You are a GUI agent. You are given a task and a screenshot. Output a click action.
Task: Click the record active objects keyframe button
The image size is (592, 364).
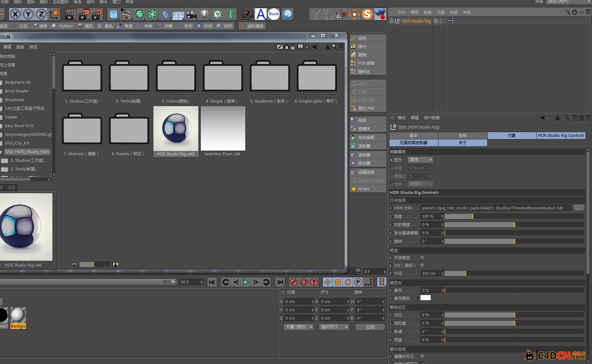(x=294, y=282)
